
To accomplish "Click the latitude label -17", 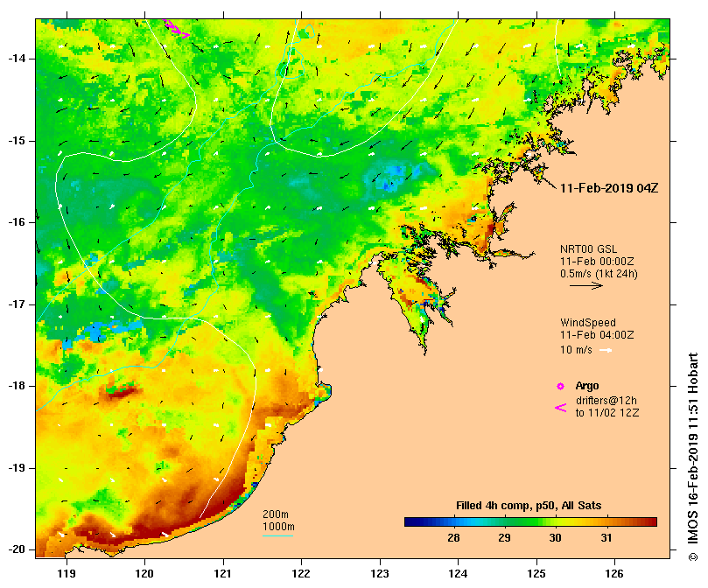I will 17,304.
